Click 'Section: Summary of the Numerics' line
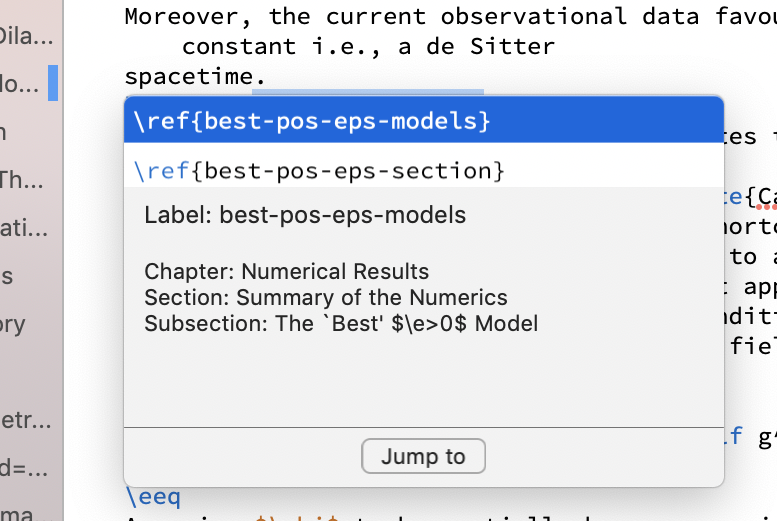This screenshot has height=521, width=777. tap(325, 297)
